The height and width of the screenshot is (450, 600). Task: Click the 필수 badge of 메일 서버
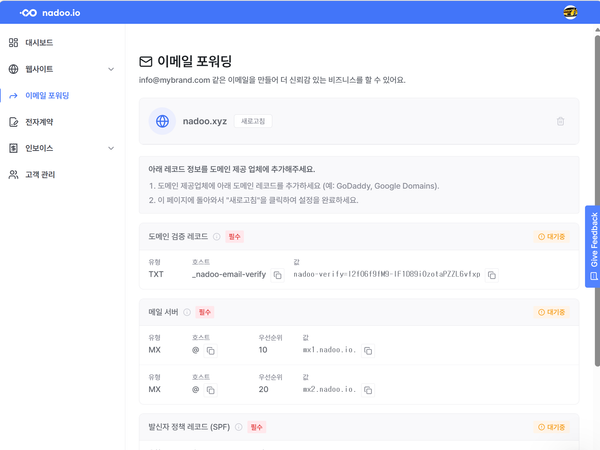pyautogui.click(x=205, y=312)
